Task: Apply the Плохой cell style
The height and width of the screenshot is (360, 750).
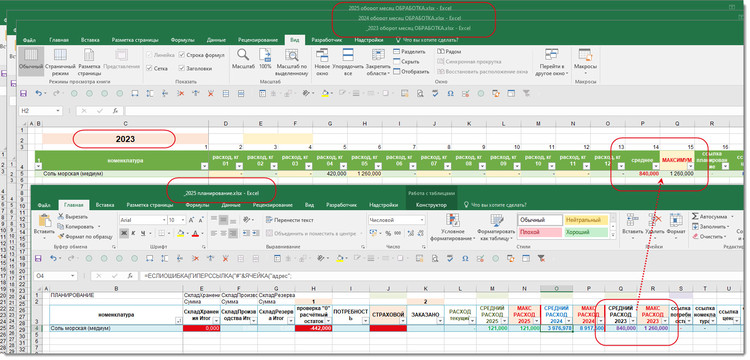Action: pyautogui.click(x=540, y=232)
